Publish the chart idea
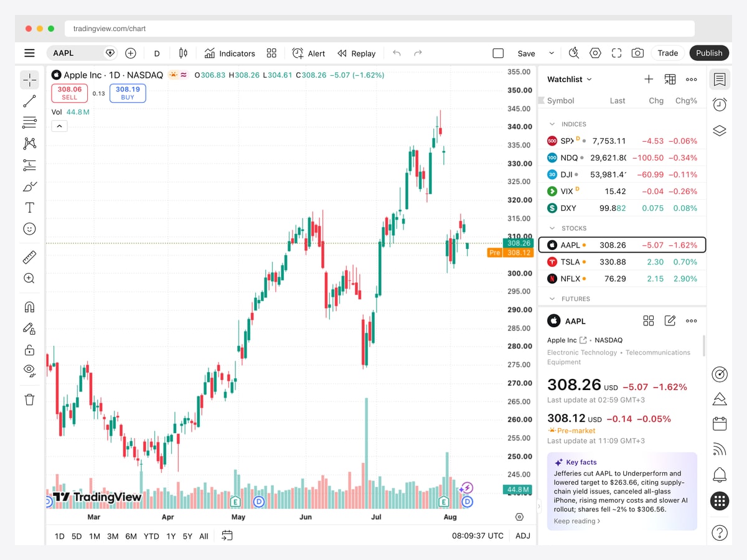 tap(709, 53)
